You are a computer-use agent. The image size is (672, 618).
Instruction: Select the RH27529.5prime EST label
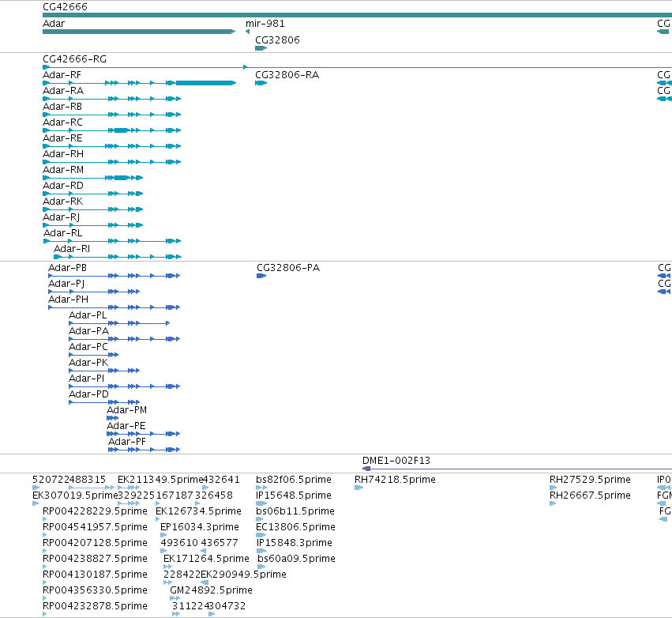pos(590,480)
